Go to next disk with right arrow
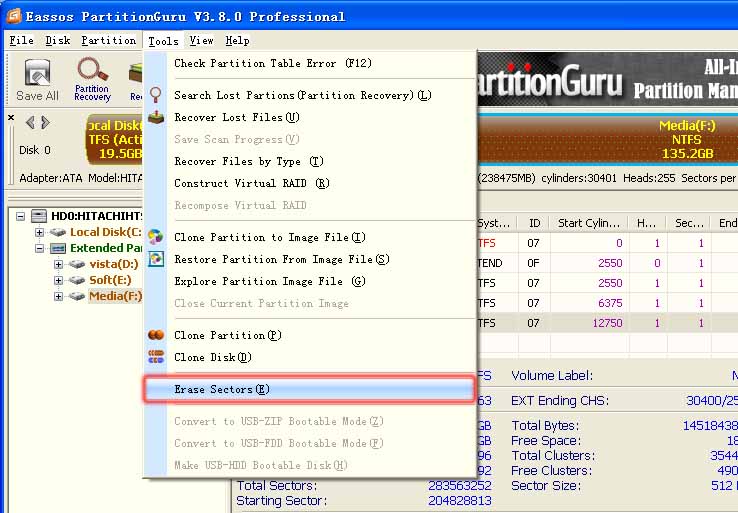The height and width of the screenshot is (513, 738). point(45,122)
